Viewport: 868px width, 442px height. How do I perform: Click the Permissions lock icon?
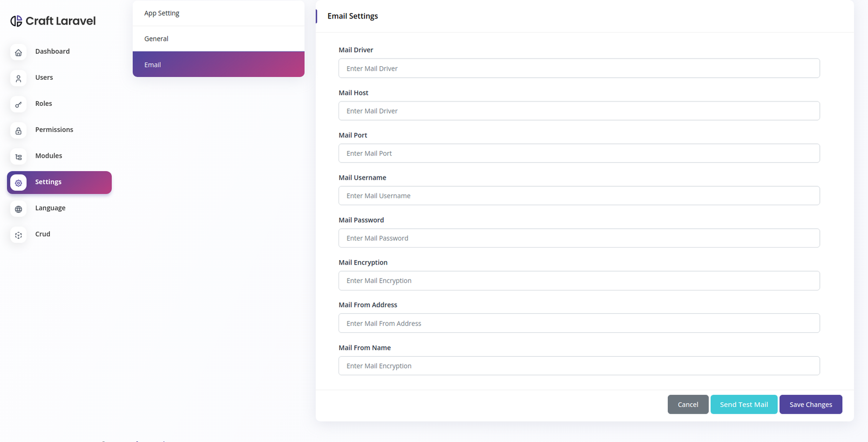(x=18, y=130)
